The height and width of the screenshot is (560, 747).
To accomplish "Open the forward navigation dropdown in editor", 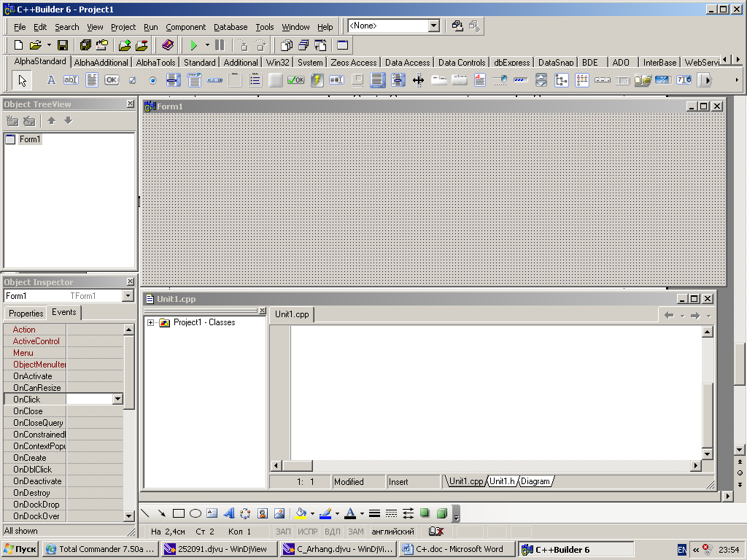I will tap(708, 316).
